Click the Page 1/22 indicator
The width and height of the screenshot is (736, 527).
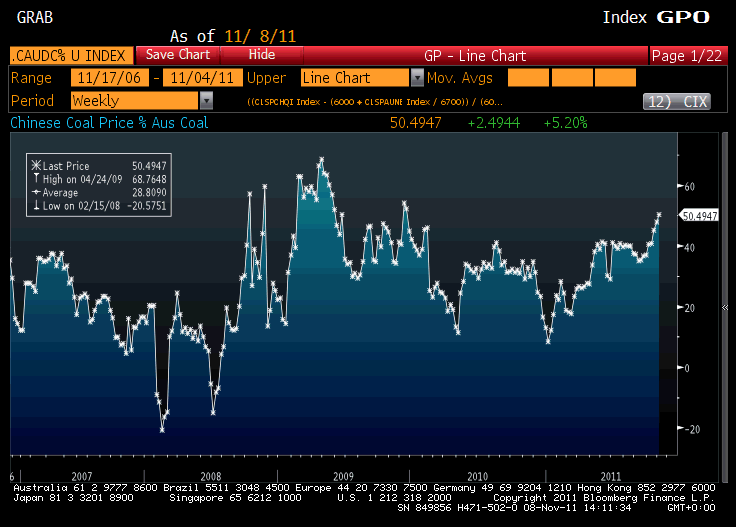click(687, 55)
